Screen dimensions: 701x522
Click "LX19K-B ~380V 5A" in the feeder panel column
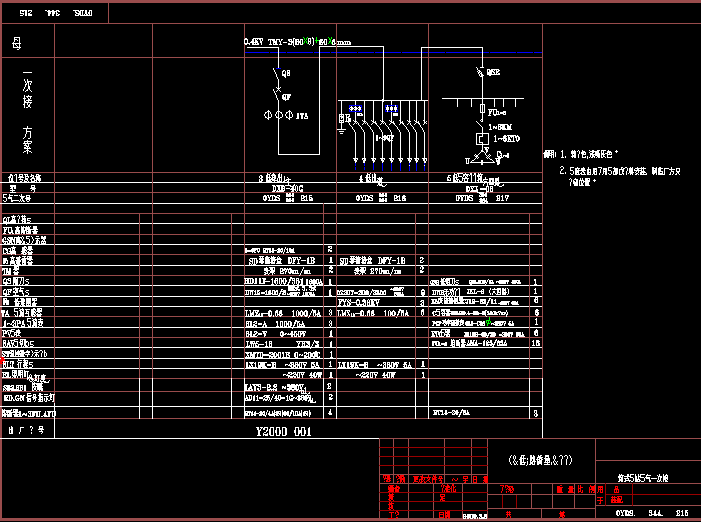(x=375, y=365)
